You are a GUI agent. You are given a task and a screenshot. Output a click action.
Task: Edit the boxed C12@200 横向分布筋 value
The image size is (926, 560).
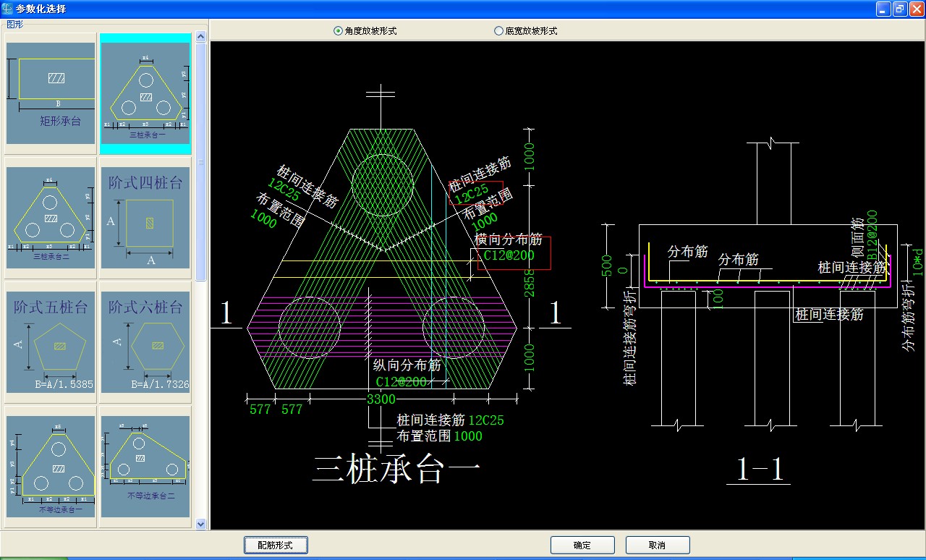(509, 255)
